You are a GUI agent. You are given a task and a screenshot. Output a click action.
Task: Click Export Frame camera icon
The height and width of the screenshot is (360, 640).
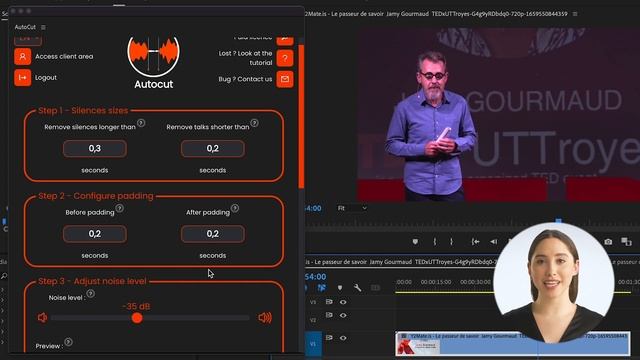608,242
